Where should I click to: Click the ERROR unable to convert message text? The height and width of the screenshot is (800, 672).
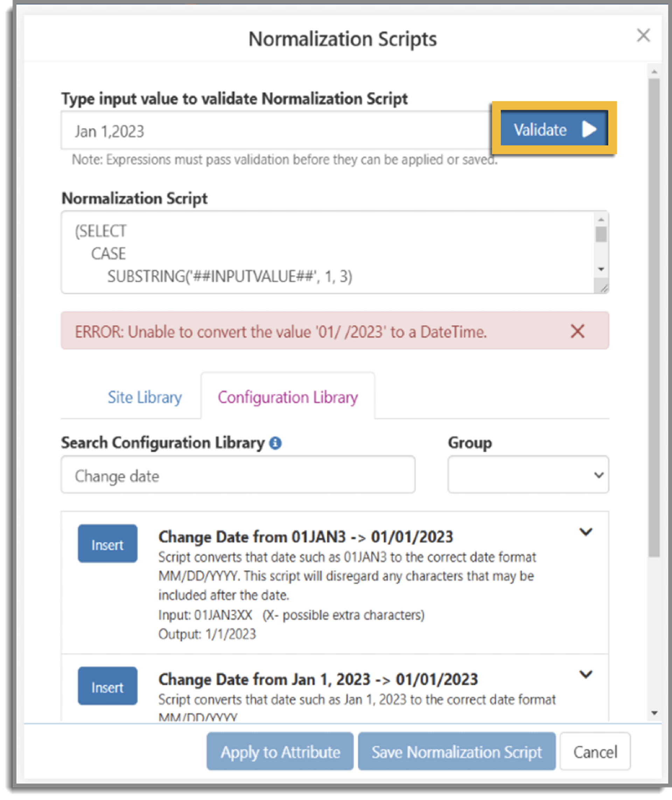[x=281, y=332]
